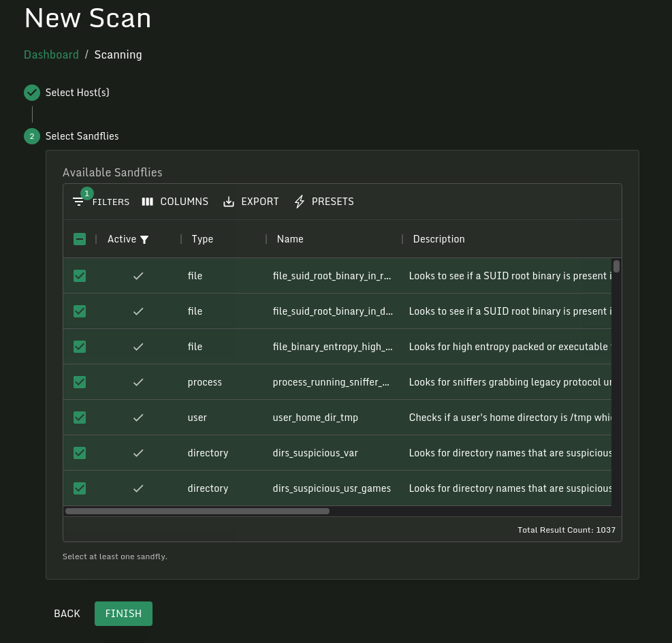
Task: Click the step 2 Select Sandflies circle
Action: click(x=32, y=136)
